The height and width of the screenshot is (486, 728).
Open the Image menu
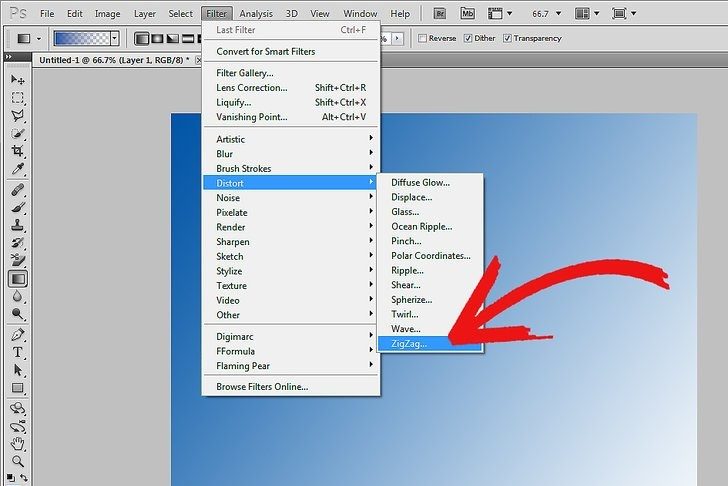point(107,14)
